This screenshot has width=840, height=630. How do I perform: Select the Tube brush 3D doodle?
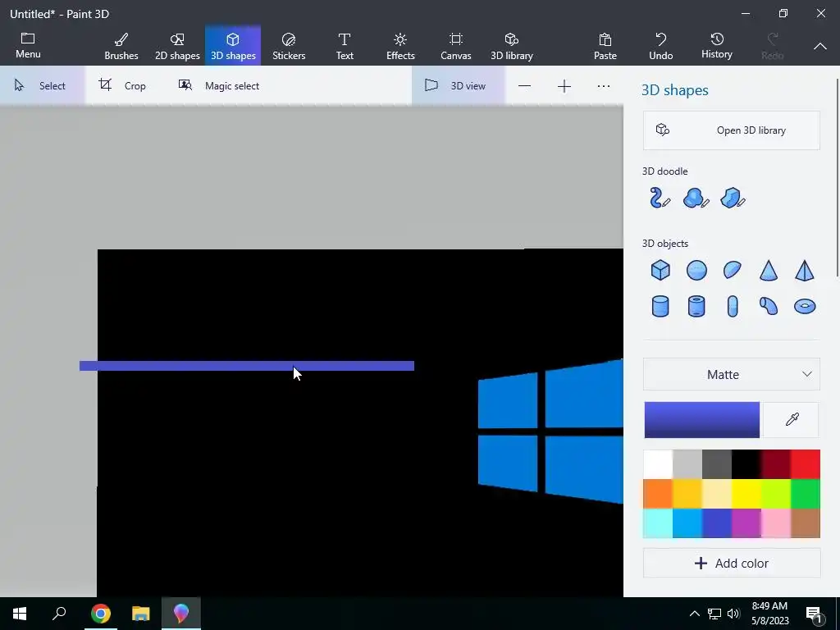660,199
